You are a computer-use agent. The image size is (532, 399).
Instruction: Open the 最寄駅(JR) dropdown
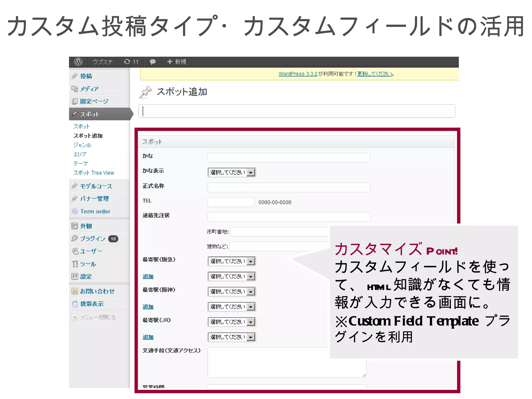point(232,322)
